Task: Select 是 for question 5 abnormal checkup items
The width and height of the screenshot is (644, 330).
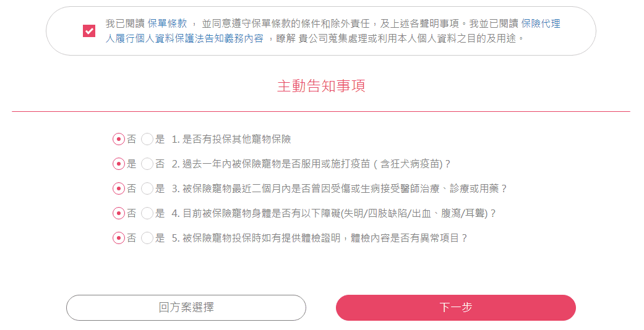Action: [147, 238]
